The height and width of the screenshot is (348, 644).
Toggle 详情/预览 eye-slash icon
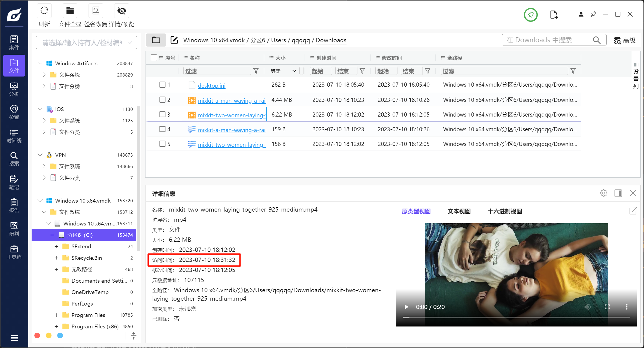point(121,11)
